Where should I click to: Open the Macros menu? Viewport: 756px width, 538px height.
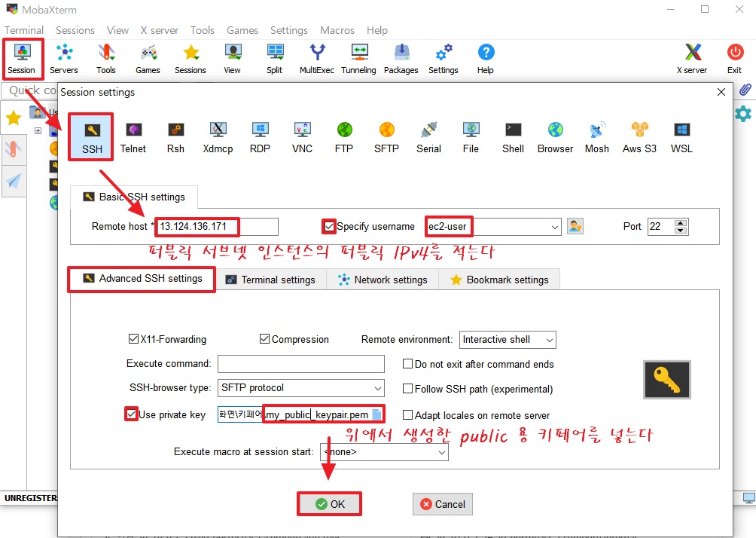337,30
